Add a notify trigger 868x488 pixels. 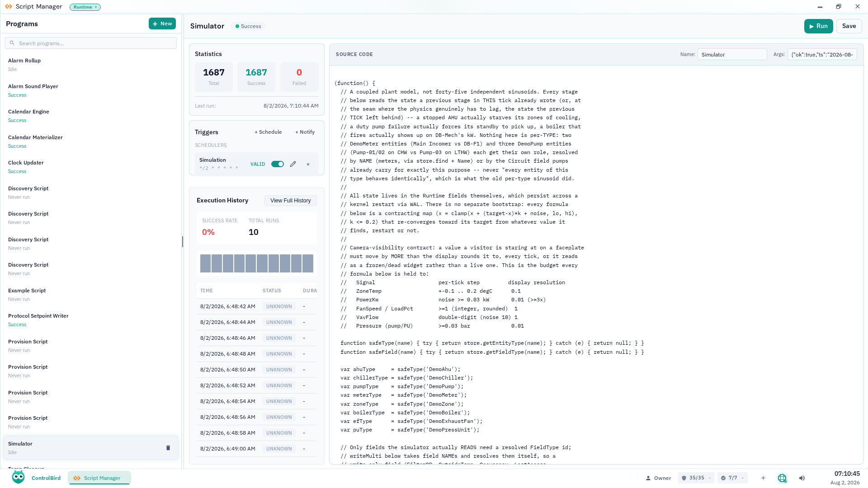pyautogui.click(x=305, y=132)
